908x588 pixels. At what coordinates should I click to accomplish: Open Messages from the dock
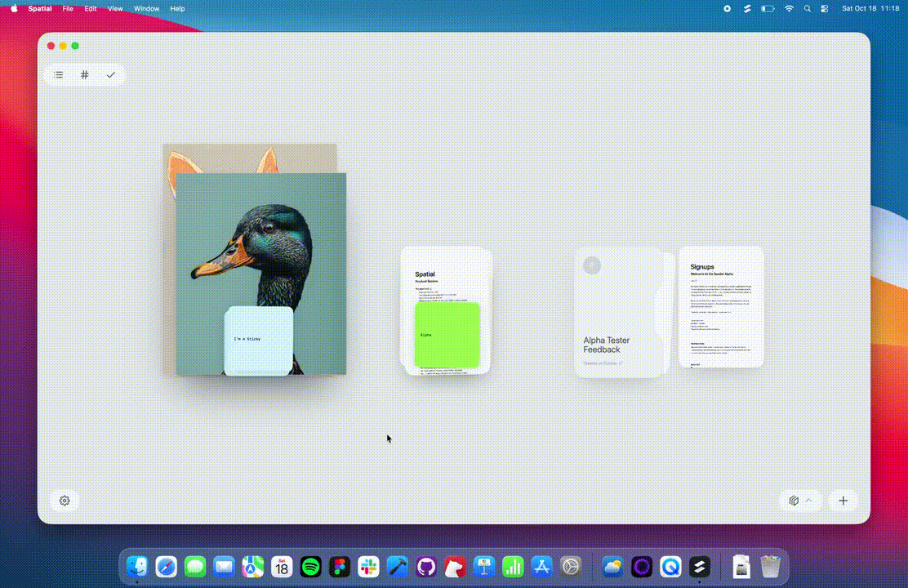click(195, 567)
